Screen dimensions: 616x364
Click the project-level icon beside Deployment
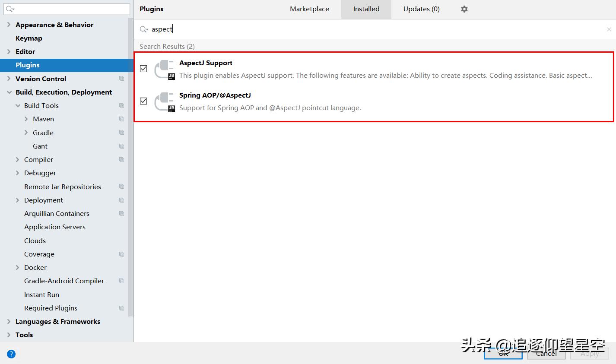point(121,200)
